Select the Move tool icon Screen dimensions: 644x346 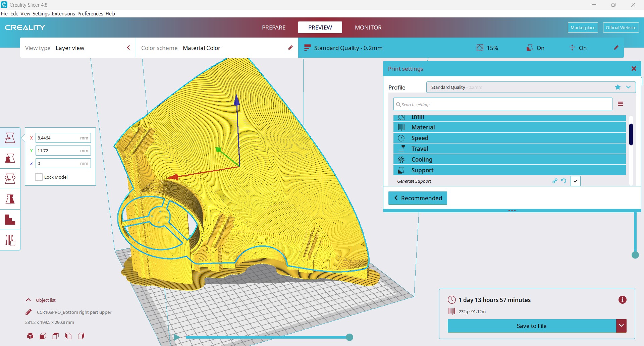click(x=10, y=138)
